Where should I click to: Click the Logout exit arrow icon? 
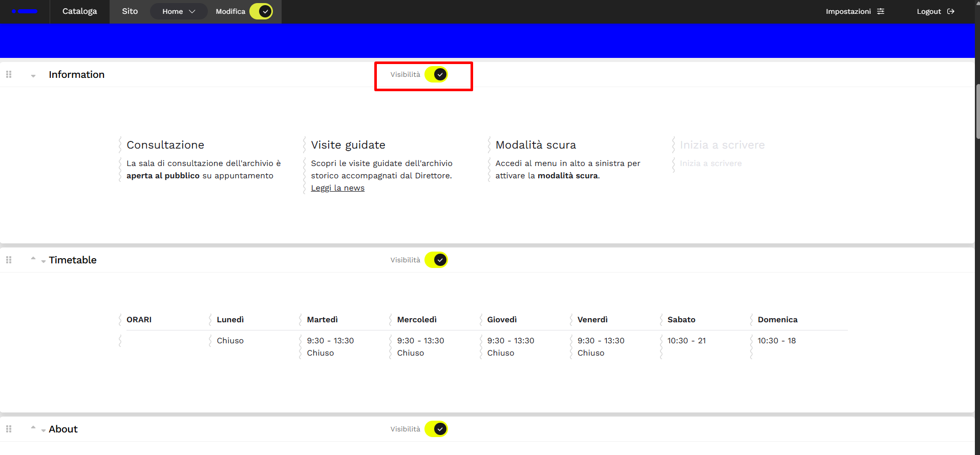pos(951,11)
